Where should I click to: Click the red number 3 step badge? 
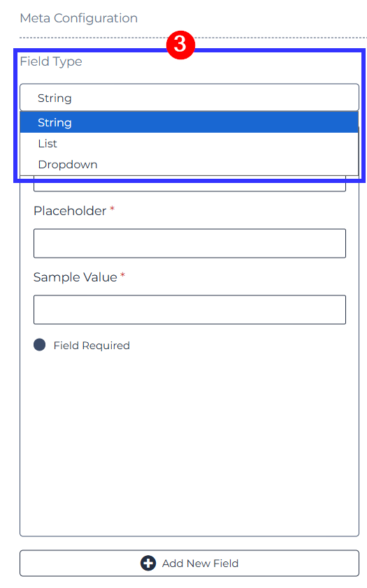pos(180,45)
